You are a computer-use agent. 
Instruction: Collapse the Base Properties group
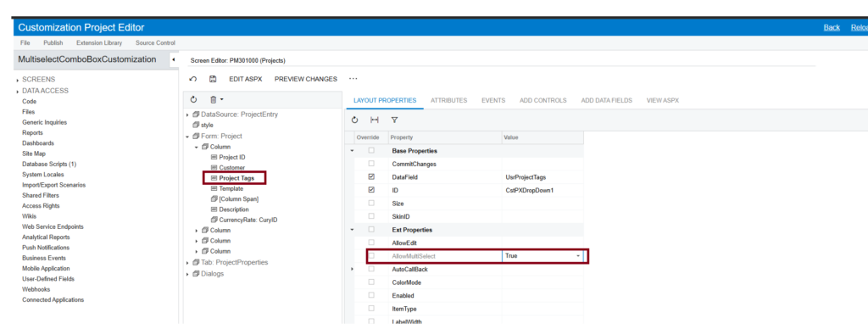point(352,151)
